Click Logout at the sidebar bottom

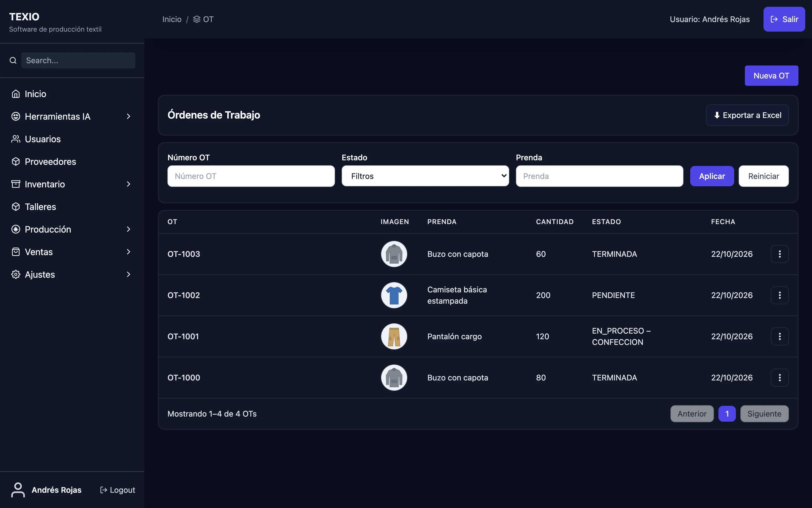(118, 490)
